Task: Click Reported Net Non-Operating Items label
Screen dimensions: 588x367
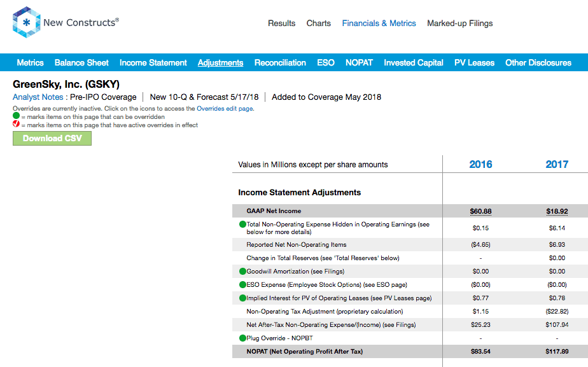Action: click(297, 244)
